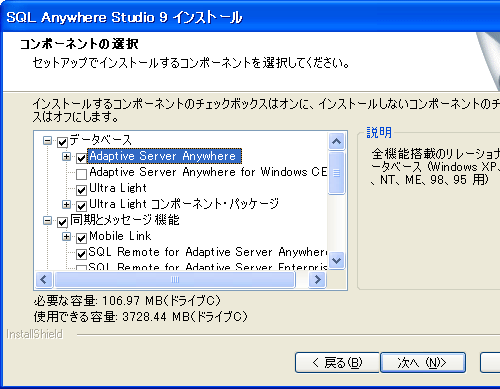
Task: Collapse the データベース tree node
Action: pyautogui.click(x=47, y=141)
